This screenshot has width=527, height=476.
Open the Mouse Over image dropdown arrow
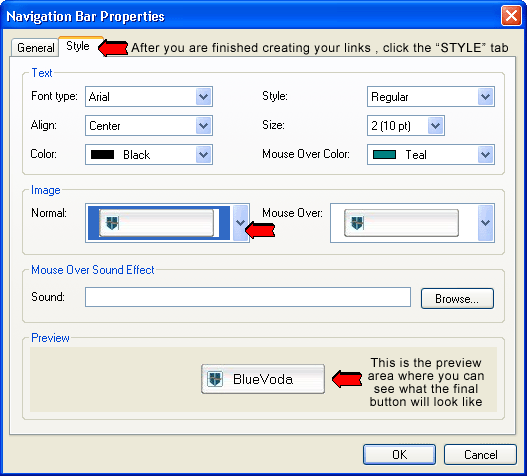[x=485, y=223]
